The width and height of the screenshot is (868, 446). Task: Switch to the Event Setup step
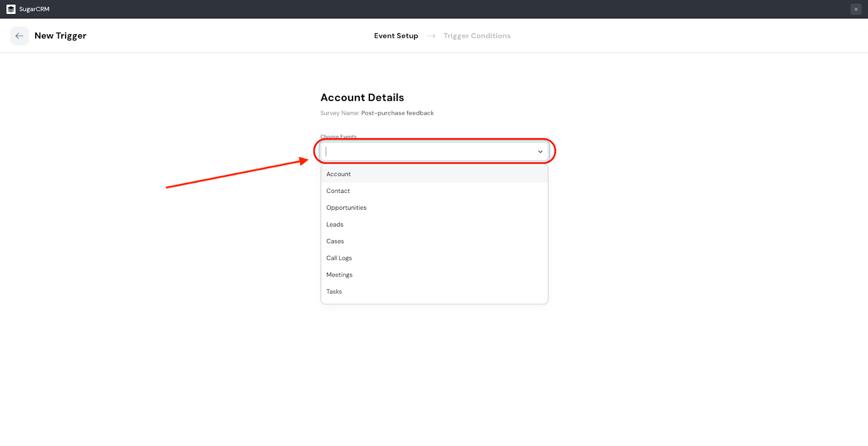pyautogui.click(x=396, y=36)
